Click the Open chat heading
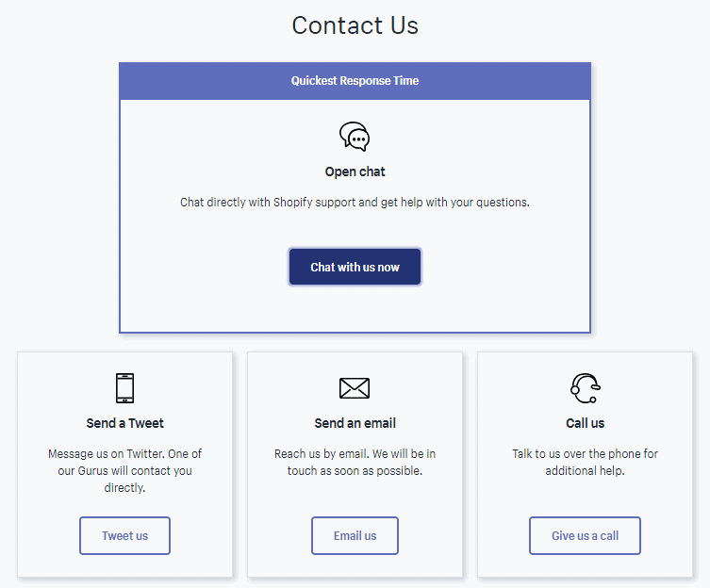710x588 pixels. 355,171
